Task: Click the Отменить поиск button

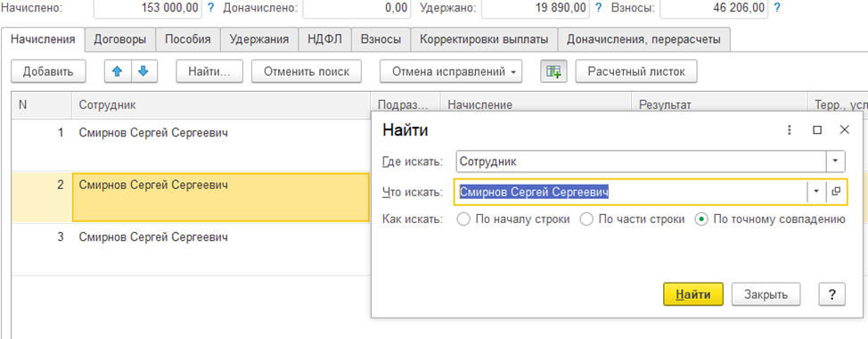Action: coord(307,71)
